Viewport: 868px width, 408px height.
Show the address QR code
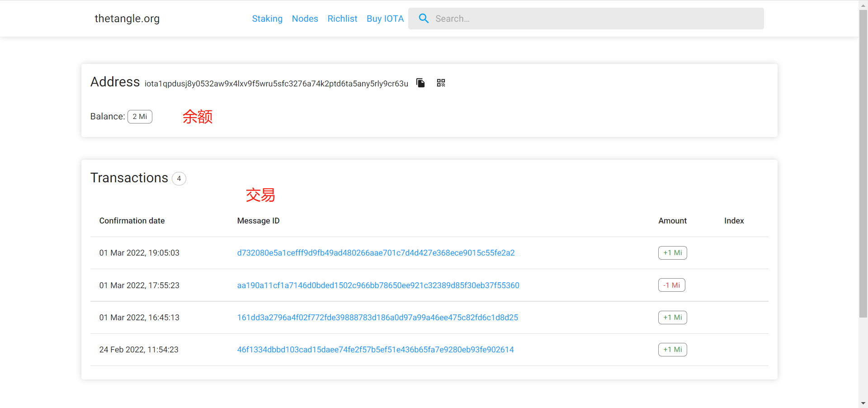[x=441, y=83]
